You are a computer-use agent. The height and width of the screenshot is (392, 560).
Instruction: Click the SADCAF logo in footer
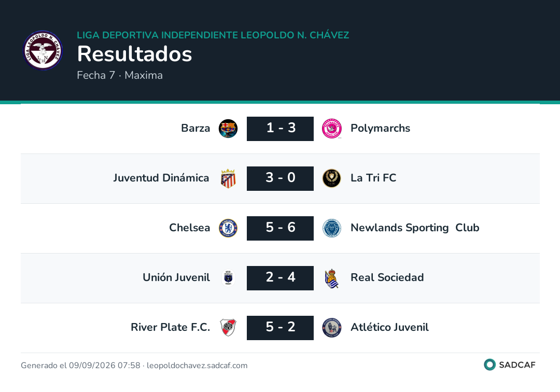point(510,365)
